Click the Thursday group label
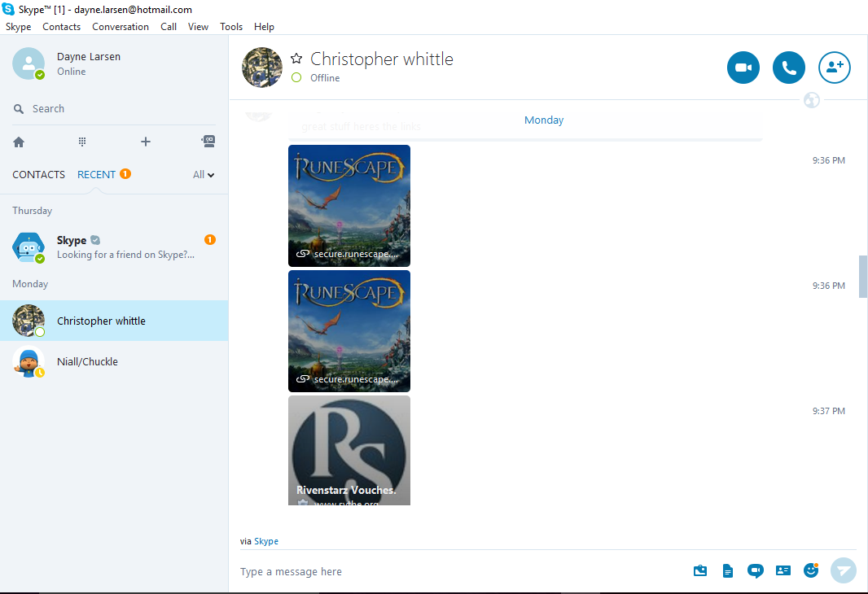The width and height of the screenshot is (868, 594). point(32,211)
